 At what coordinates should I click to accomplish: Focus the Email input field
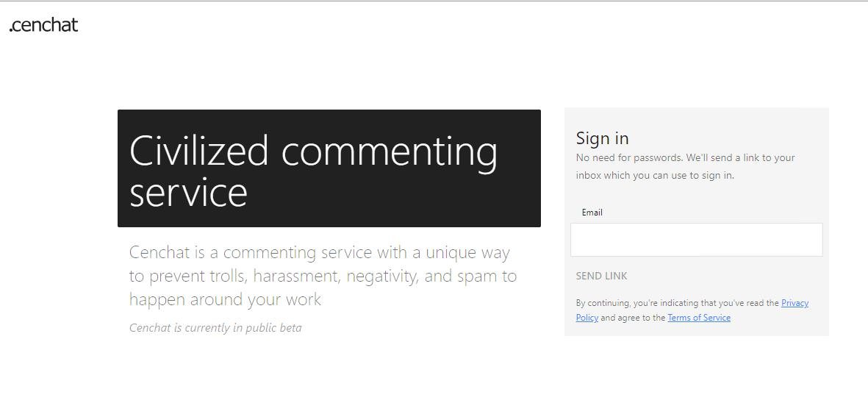697,240
